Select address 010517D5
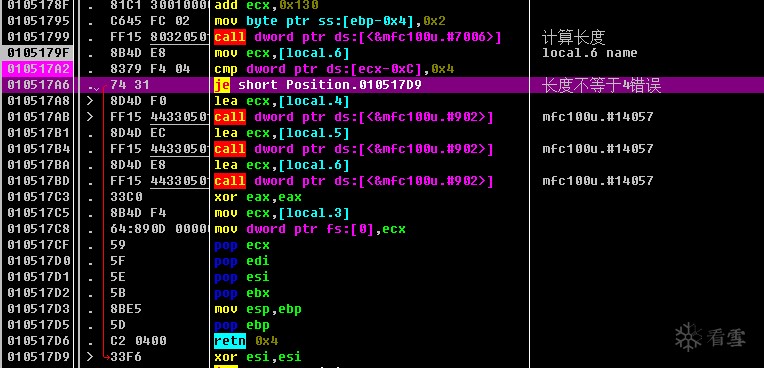Image resolution: width=764 pixels, height=368 pixels. 38,325
